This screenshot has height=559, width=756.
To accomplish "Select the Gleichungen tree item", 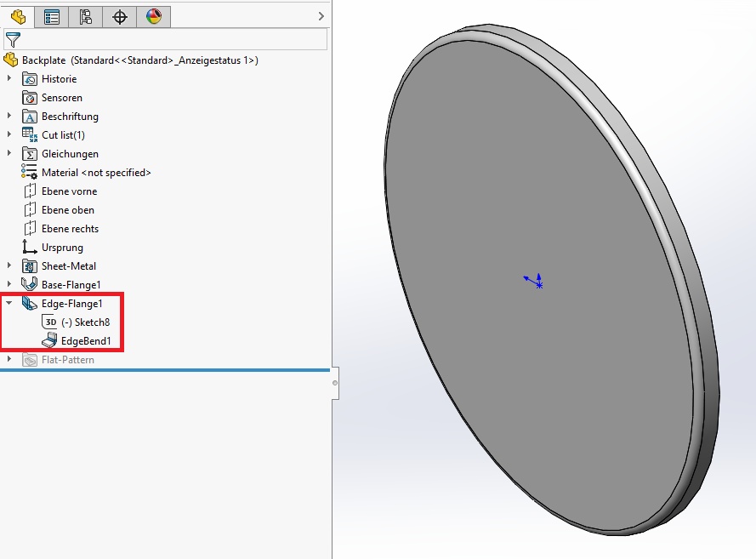I will 70,154.
